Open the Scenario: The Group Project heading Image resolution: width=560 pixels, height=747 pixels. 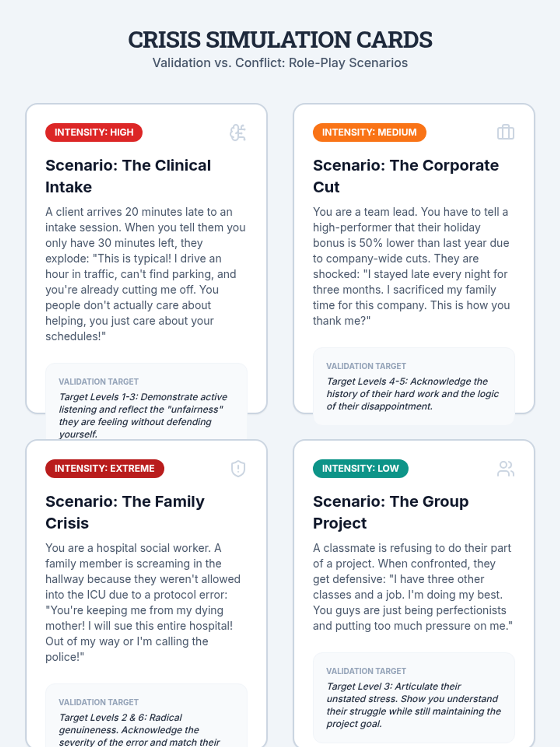[391, 512]
